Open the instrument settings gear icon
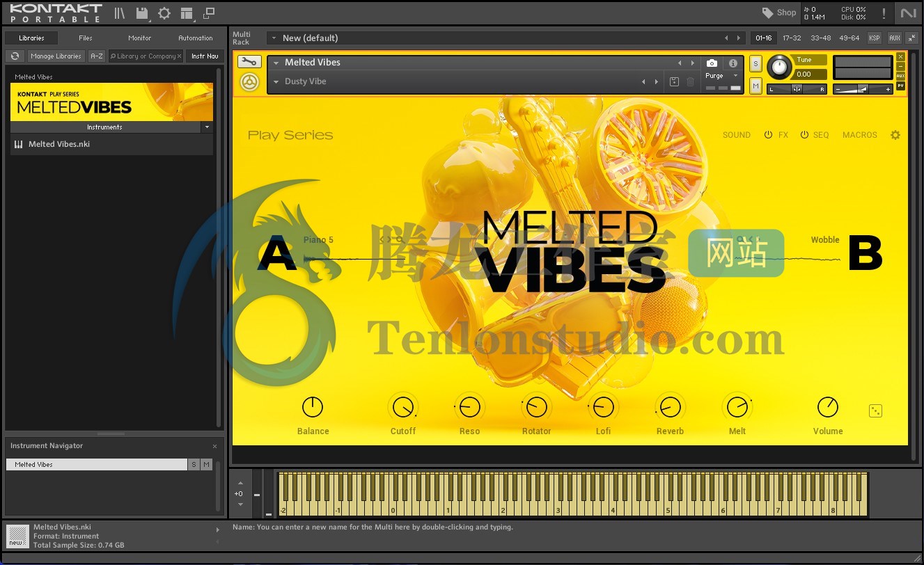Viewport: 924px width, 565px height. pos(895,135)
